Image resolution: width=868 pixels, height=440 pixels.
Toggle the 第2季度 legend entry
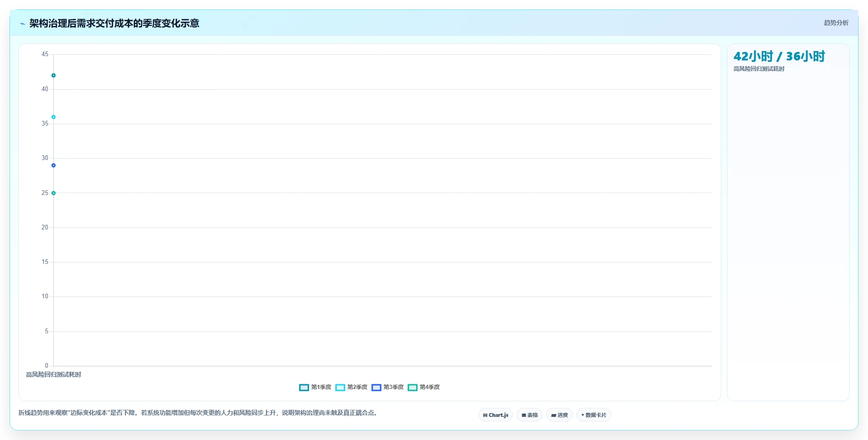click(x=351, y=387)
